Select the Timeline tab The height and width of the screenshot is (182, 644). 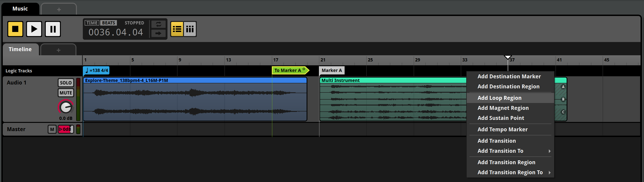20,49
